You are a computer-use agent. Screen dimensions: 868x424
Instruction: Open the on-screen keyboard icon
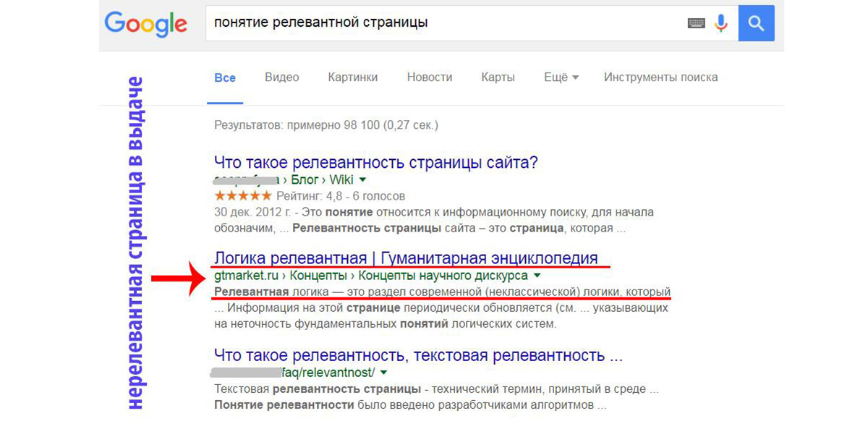[x=695, y=22]
